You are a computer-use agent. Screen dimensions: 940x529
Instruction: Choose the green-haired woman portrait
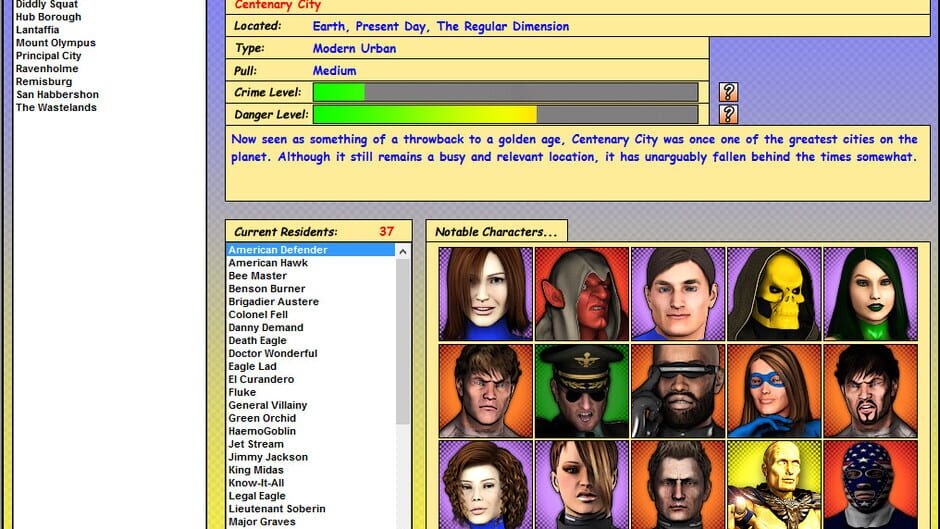(x=870, y=294)
